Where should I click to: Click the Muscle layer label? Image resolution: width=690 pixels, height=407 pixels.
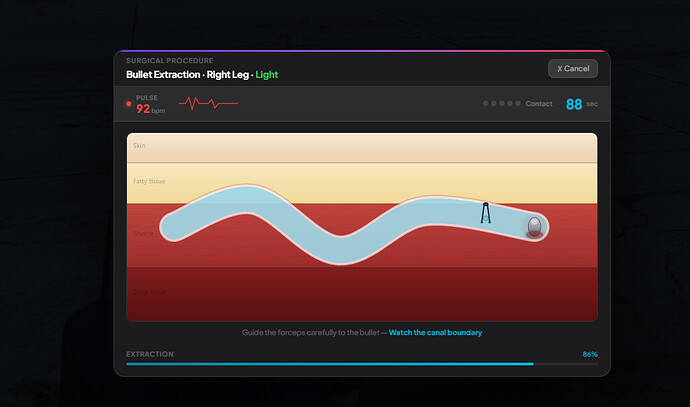(143, 233)
